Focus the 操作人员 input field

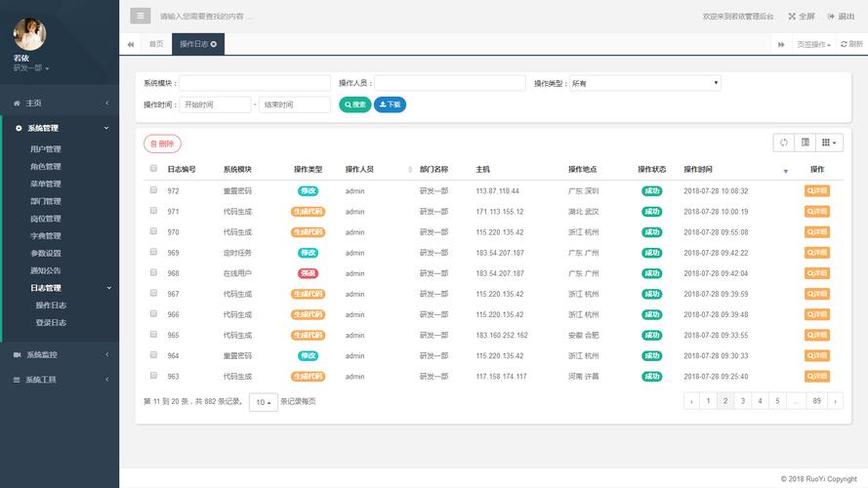[x=449, y=83]
